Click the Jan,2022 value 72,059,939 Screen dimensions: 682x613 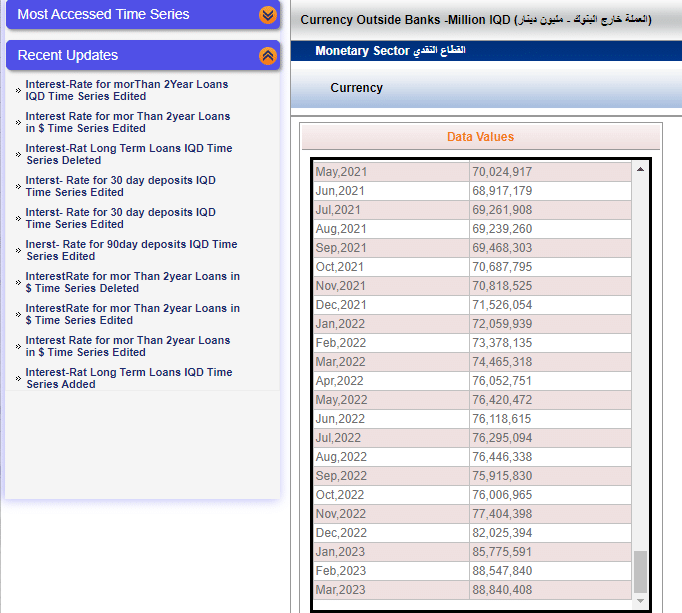tap(502, 324)
